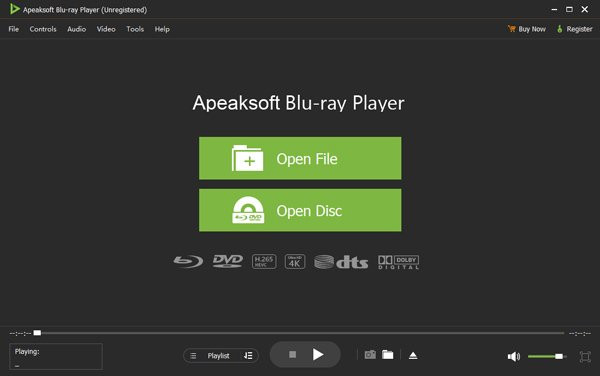This screenshot has width=600, height=376.
Task: Click the playlist sort order icon
Action: (248, 356)
